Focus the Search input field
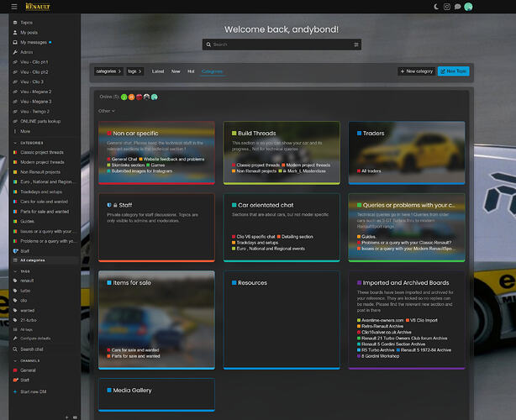The image size is (516, 420). (282, 45)
